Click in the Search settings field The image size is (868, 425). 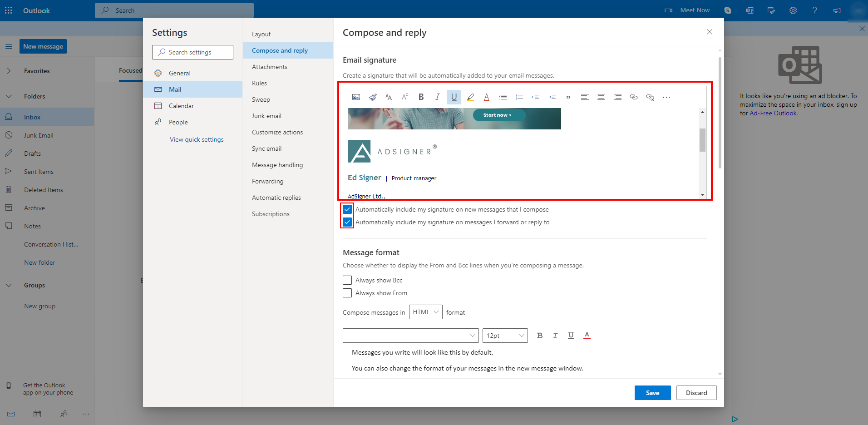click(192, 52)
